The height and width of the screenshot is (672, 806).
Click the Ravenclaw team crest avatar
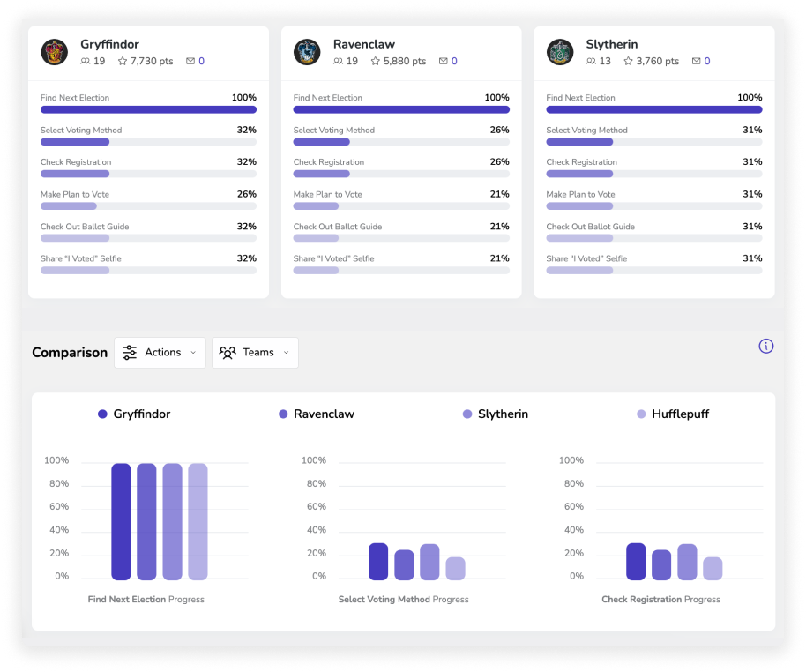(x=307, y=52)
